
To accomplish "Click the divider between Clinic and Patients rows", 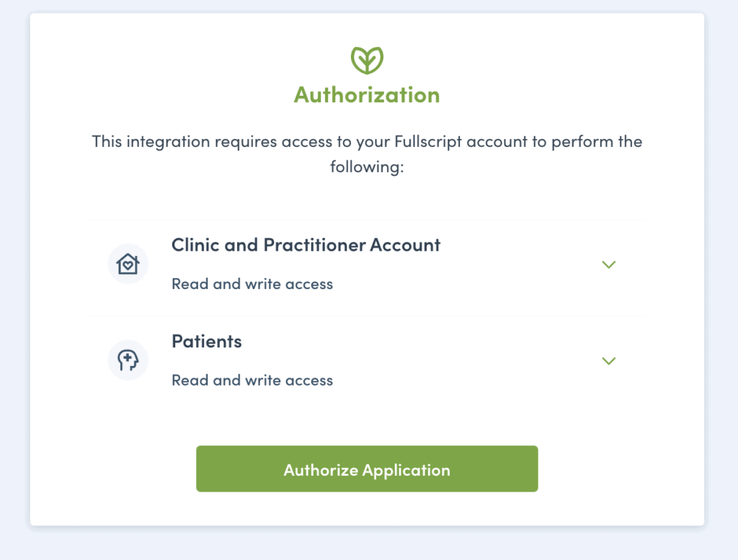I will [367, 316].
